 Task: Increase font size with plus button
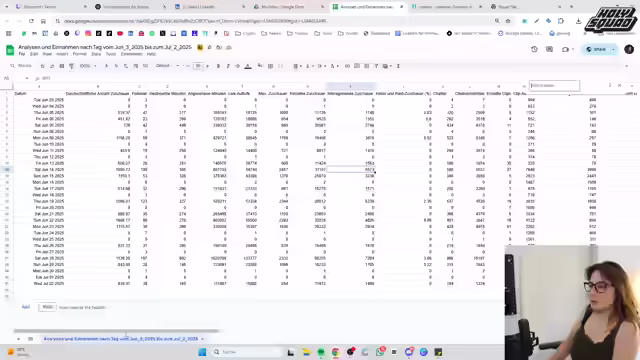coord(207,66)
